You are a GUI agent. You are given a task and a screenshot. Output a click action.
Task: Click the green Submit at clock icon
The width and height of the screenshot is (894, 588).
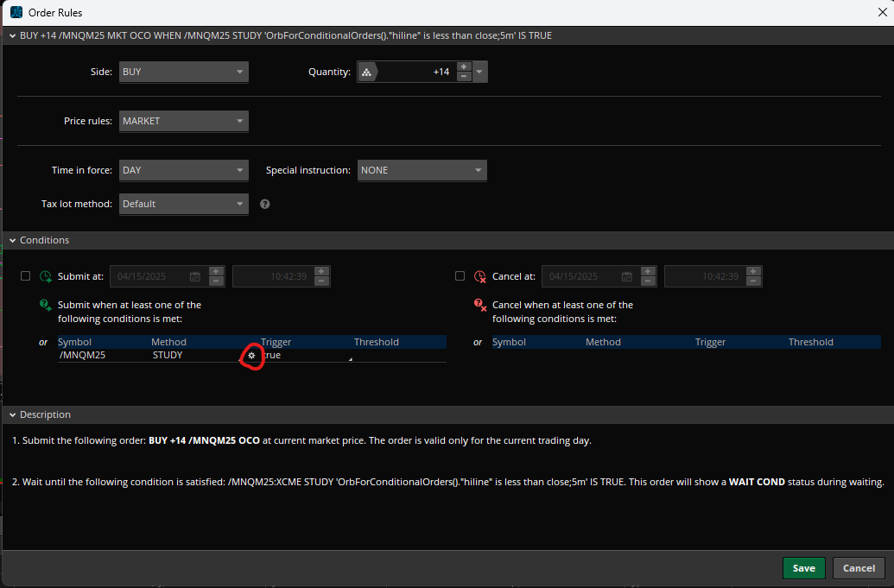[x=46, y=277]
